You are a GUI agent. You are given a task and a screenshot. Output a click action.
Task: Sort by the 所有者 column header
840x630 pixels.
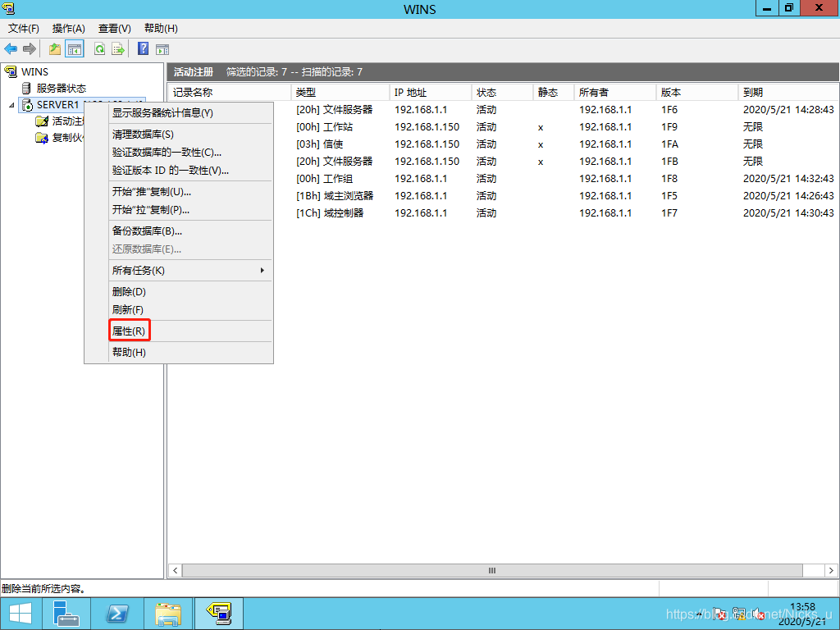tap(615, 92)
